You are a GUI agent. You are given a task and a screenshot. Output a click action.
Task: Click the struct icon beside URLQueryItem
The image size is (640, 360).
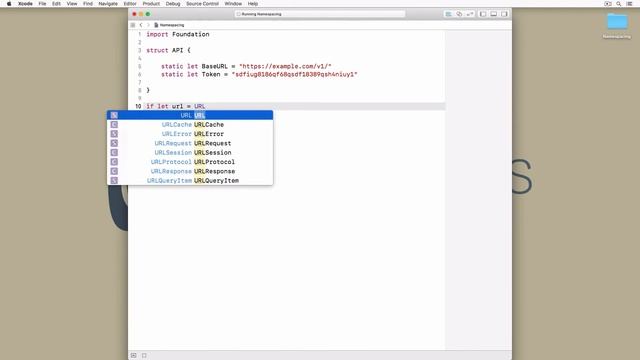[x=114, y=180]
